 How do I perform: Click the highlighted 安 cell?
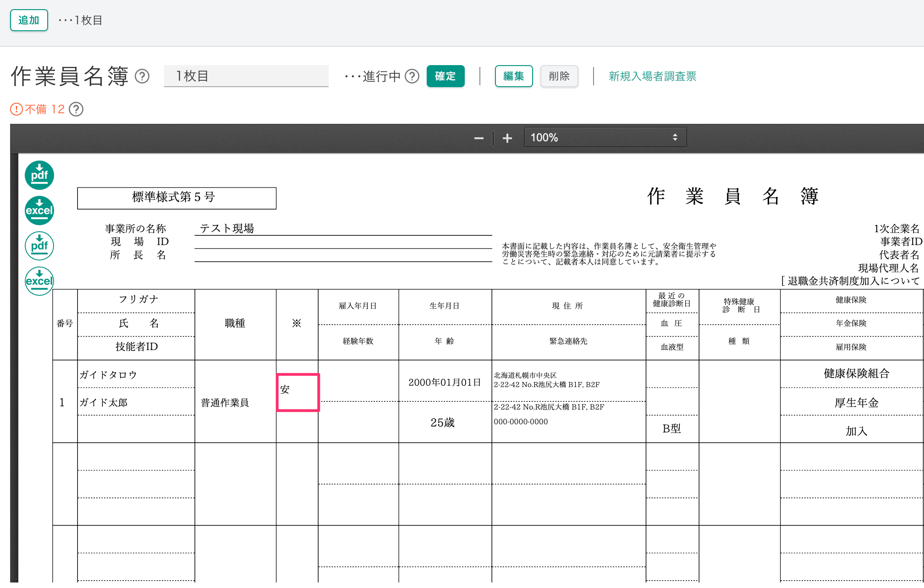click(x=297, y=392)
